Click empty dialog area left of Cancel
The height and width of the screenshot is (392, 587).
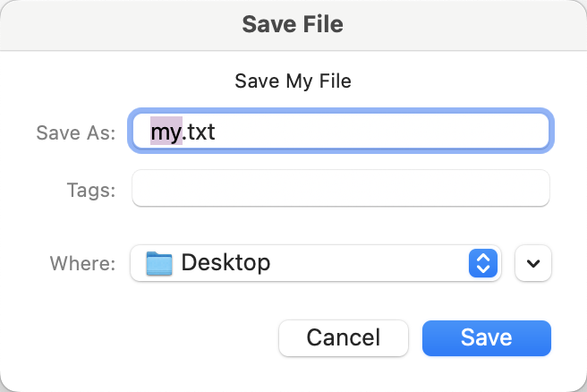click(143, 337)
